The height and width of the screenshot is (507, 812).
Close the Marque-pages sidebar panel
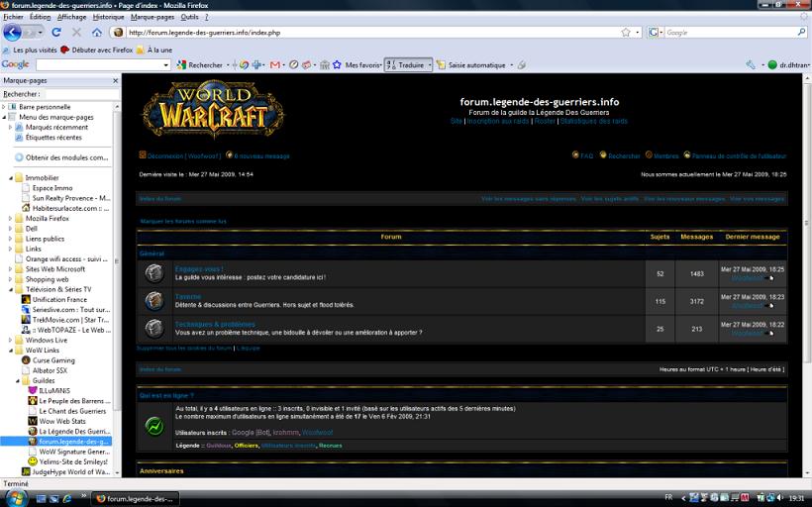(x=115, y=80)
